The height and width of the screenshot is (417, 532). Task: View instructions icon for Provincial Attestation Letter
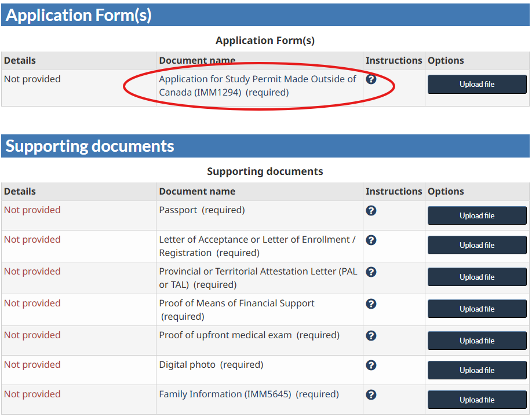[x=371, y=272]
